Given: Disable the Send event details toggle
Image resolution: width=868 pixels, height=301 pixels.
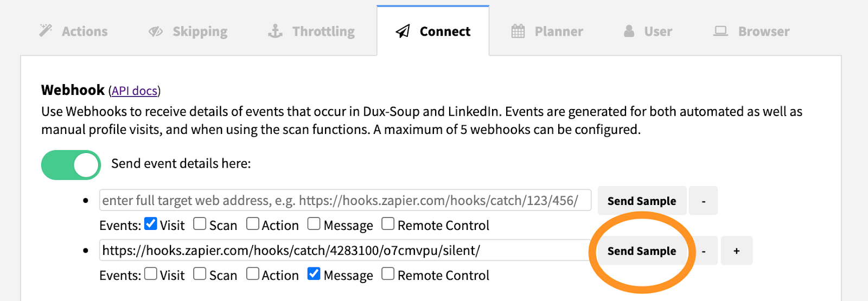Looking at the screenshot, I should point(71,165).
